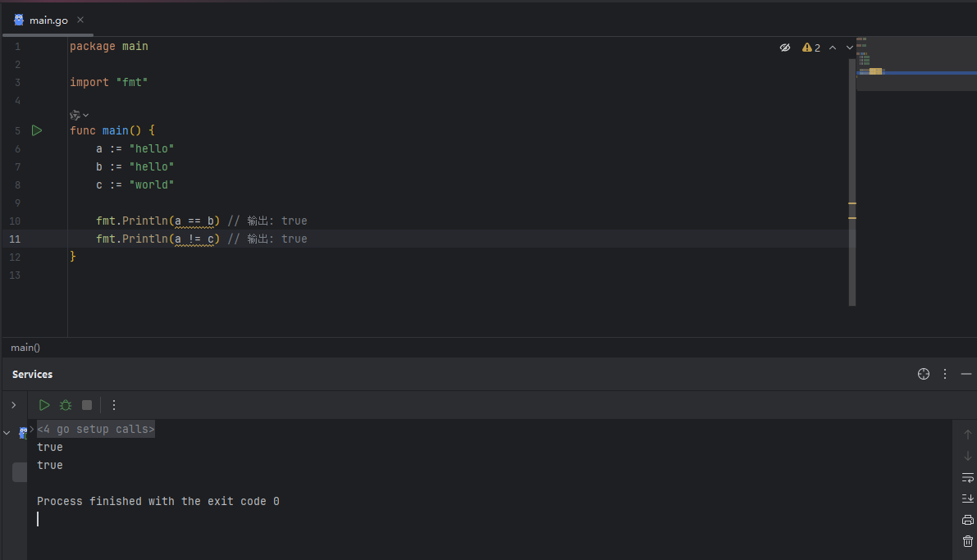
Task: Print the console output
Action: [x=968, y=520]
